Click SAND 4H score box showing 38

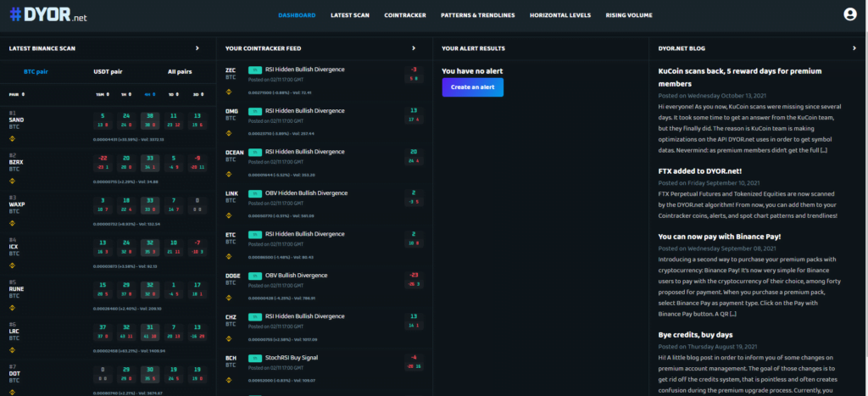click(149, 120)
